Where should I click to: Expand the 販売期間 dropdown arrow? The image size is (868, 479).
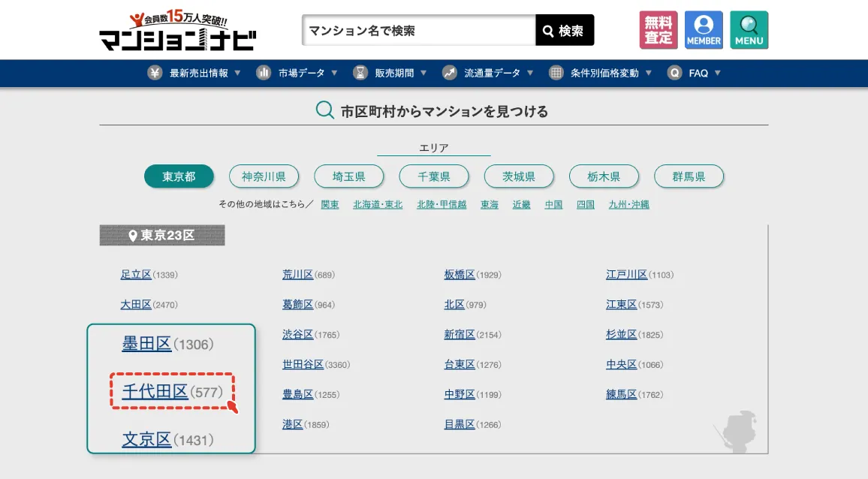pos(423,73)
